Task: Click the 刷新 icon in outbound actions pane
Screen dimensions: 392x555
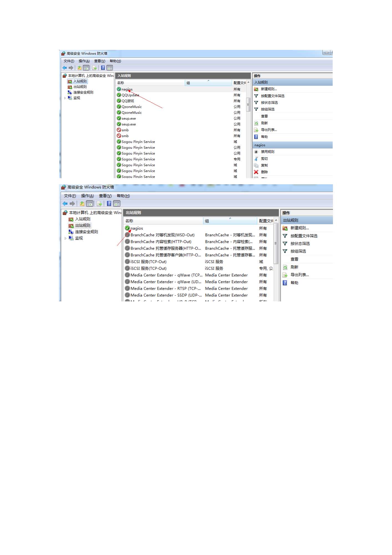Action: tap(285, 267)
